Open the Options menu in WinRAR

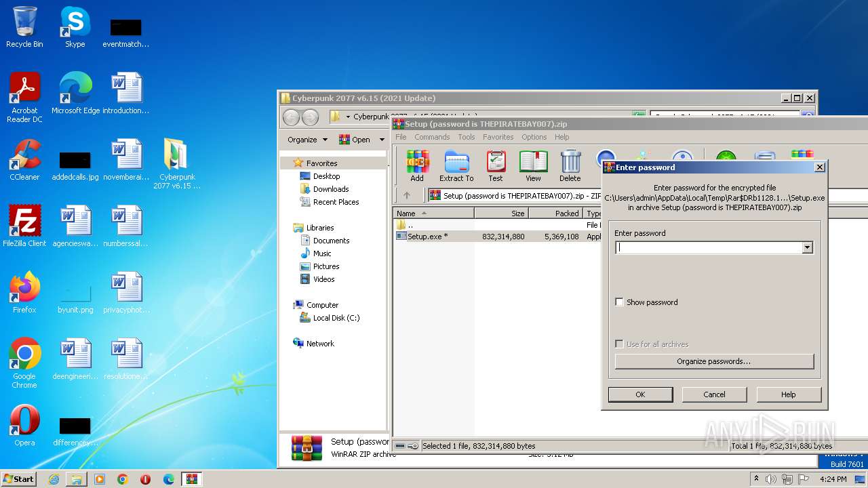pyautogui.click(x=534, y=137)
